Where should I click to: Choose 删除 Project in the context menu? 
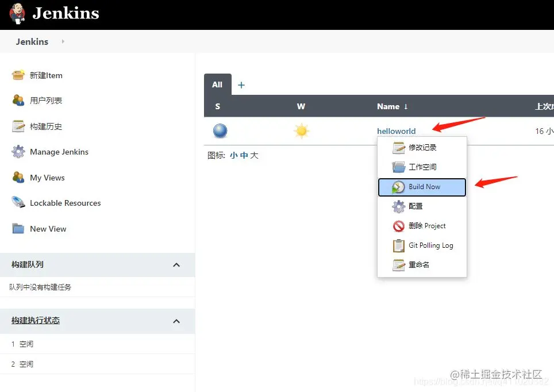(x=422, y=226)
